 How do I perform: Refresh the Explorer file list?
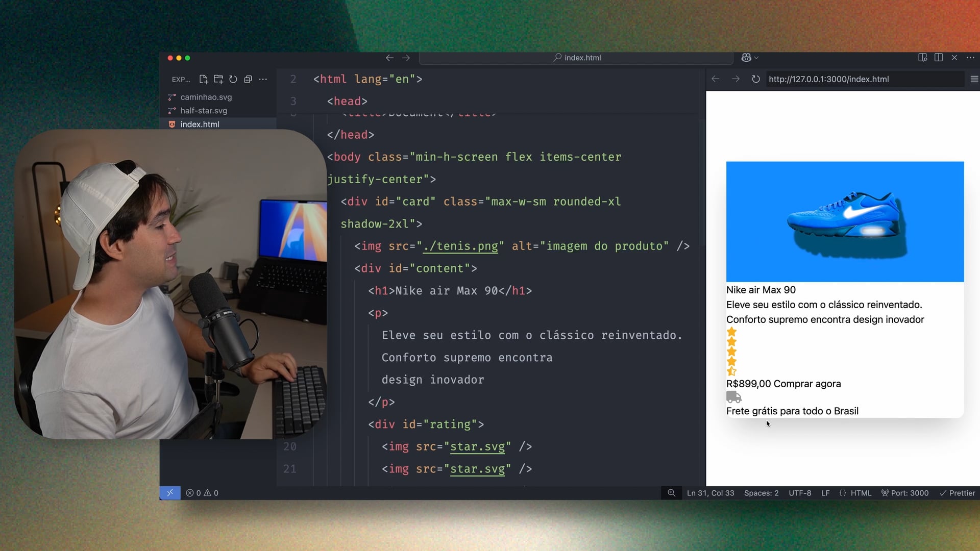[x=233, y=79]
